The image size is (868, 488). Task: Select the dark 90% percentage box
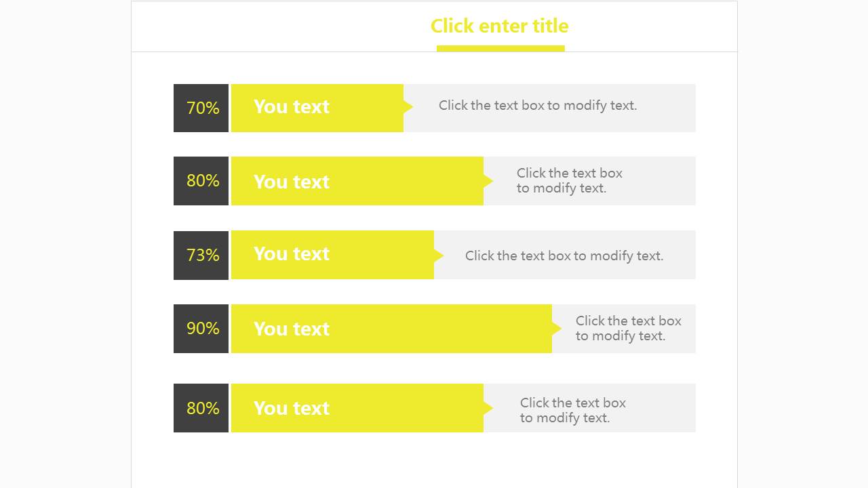201,329
